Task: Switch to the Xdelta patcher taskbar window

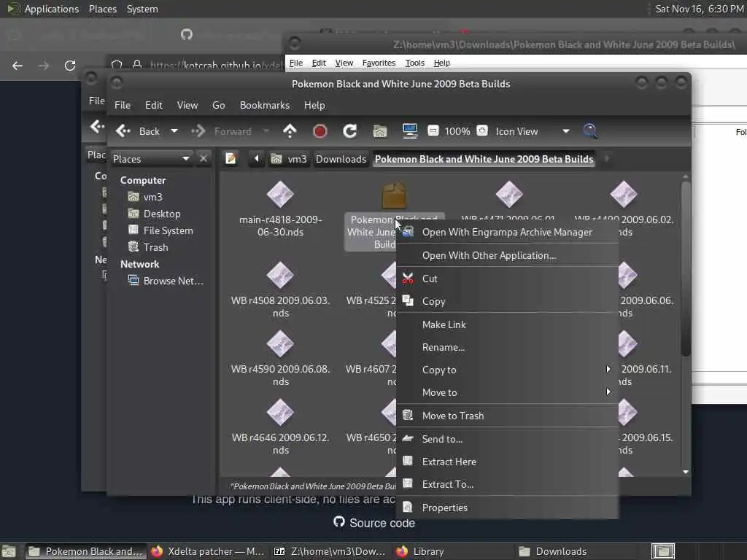Action: coord(208,551)
